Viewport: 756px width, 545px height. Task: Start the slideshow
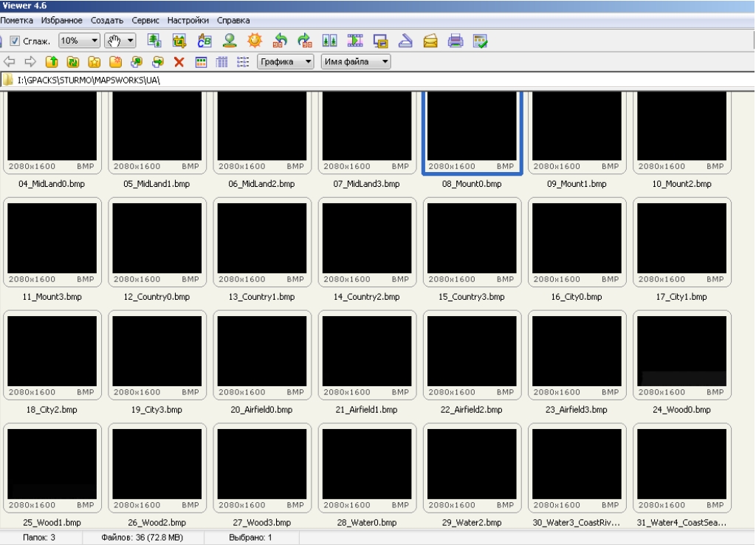[355, 41]
